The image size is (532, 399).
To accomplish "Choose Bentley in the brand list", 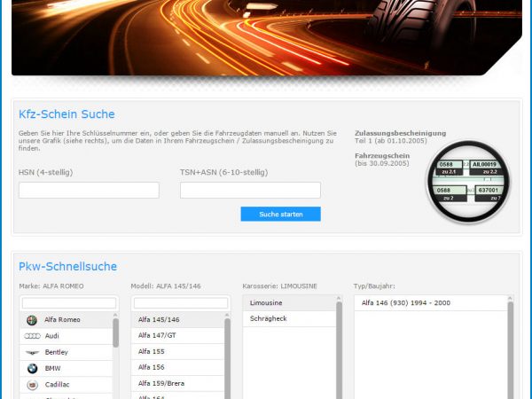I will coord(66,352).
